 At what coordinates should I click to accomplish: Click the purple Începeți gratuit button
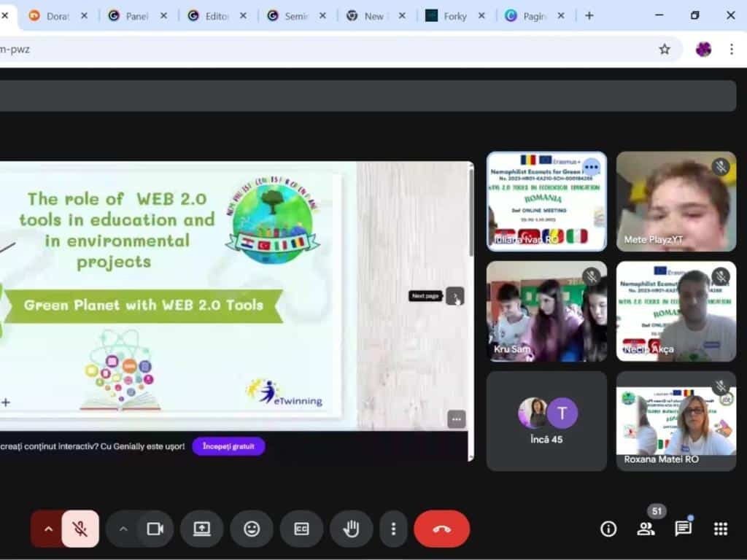228,446
